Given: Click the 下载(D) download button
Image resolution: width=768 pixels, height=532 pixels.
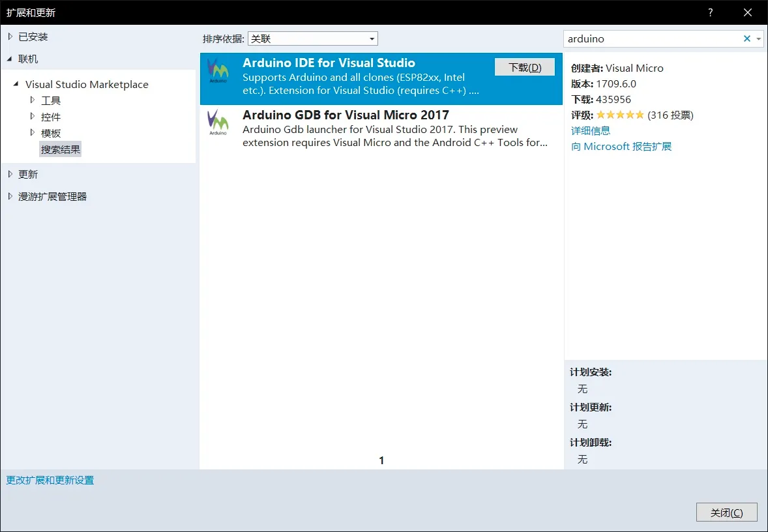Looking at the screenshot, I should (x=525, y=67).
